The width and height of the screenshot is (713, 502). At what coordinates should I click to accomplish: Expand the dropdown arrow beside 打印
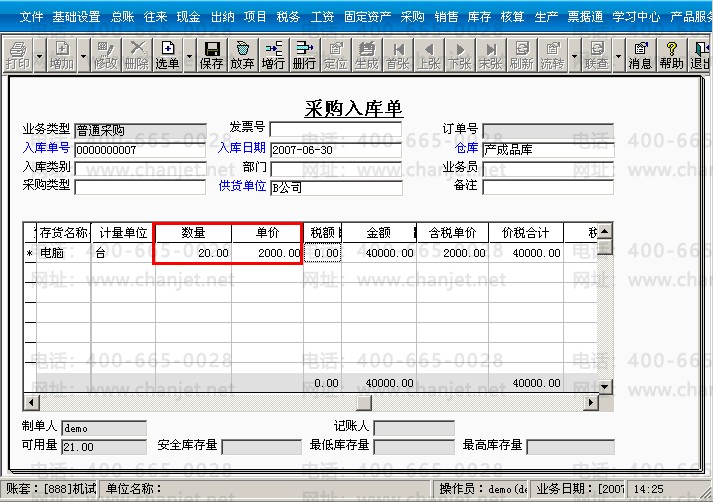[x=40, y=56]
